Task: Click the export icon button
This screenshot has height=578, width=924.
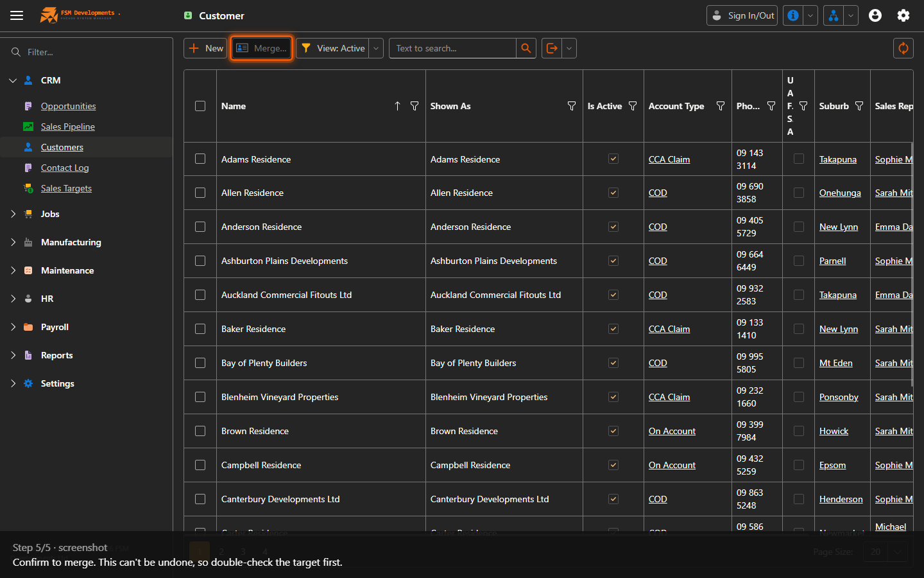Action: click(x=552, y=48)
